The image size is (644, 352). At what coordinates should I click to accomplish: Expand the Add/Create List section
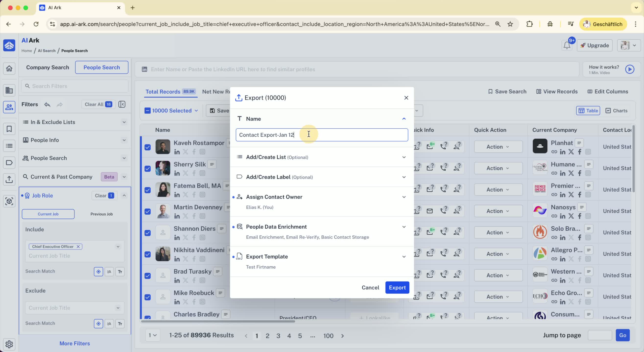pyautogui.click(x=404, y=157)
